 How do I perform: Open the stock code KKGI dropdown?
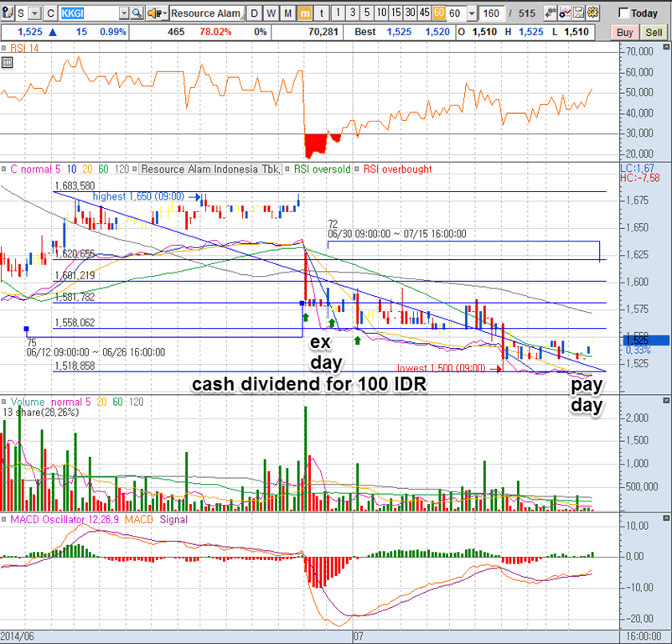[124, 13]
